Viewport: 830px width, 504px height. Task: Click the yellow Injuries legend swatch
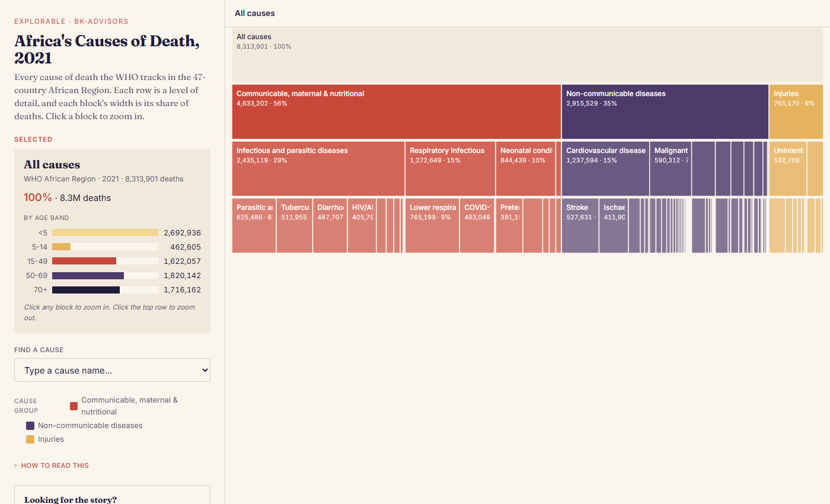pos(30,439)
